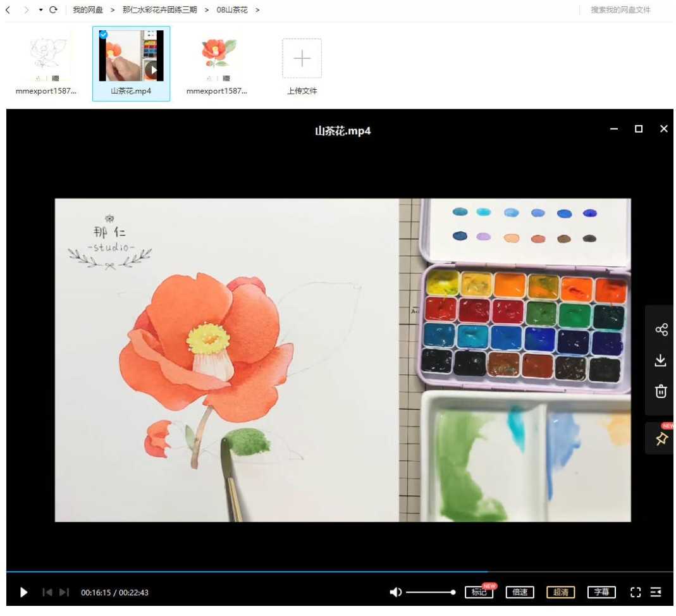Play the 山茶花.mp4 video
Viewport: 676px width, 616px height.
24,593
